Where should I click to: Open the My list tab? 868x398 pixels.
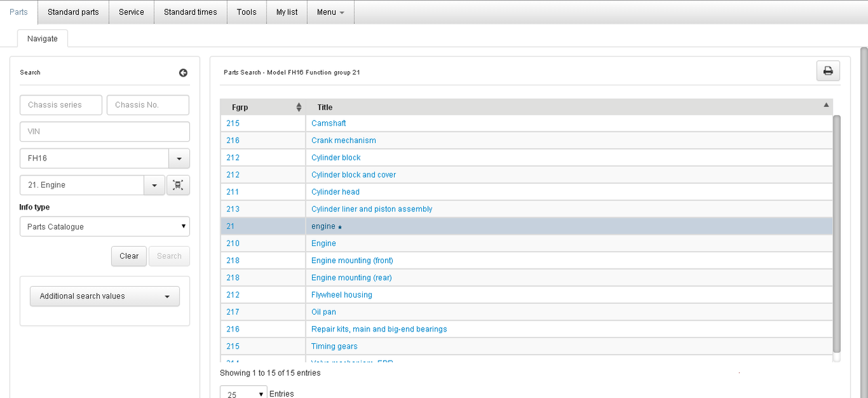tap(287, 12)
